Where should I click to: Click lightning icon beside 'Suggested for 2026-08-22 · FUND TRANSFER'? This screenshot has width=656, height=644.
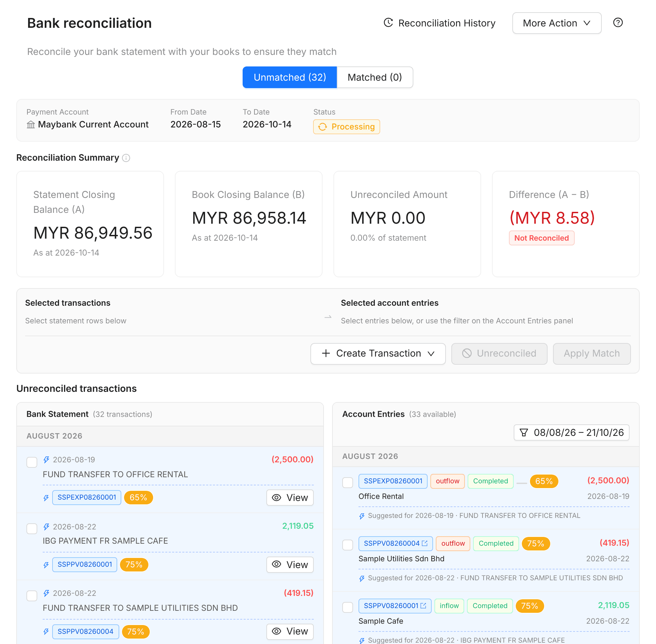click(362, 578)
